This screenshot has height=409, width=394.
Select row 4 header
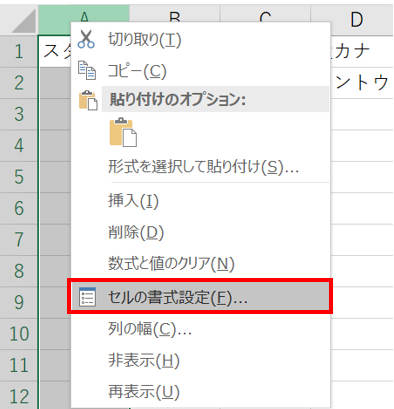click(19, 145)
